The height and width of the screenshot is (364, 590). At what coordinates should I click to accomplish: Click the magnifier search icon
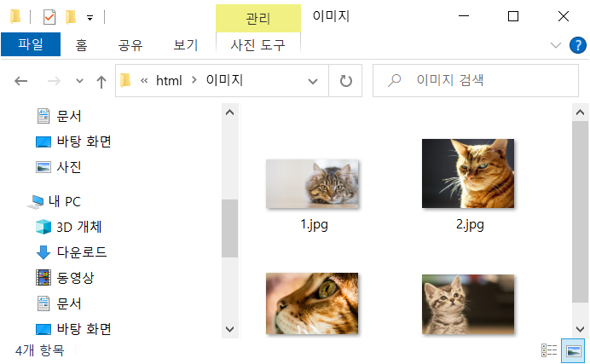395,80
